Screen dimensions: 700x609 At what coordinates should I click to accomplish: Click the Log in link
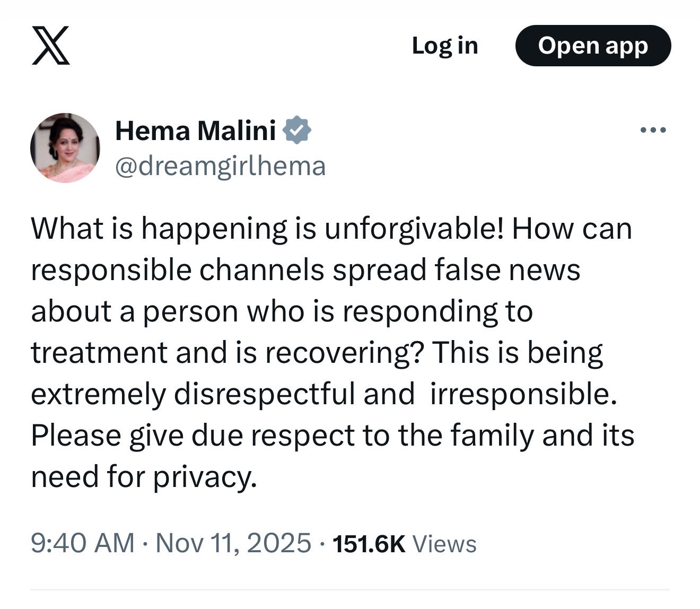click(x=445, y=46)
